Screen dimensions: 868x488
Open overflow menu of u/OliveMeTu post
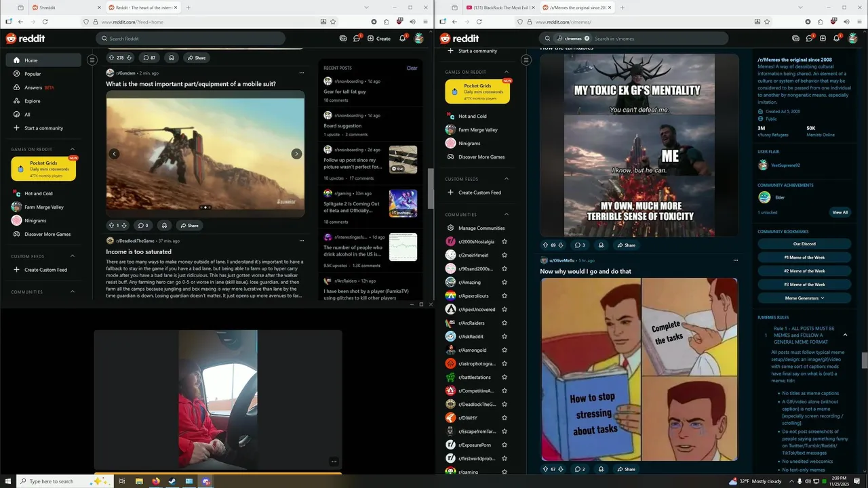coord(735,260)
